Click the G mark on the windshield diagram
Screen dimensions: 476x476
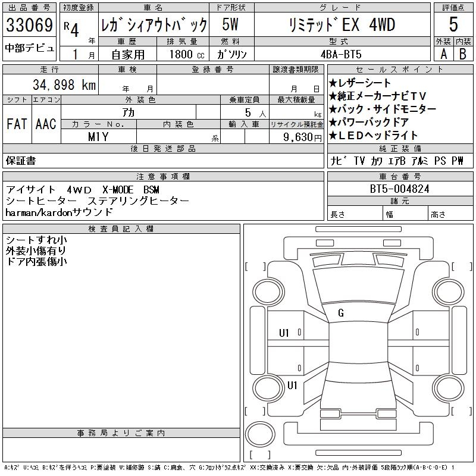[341, 313]
